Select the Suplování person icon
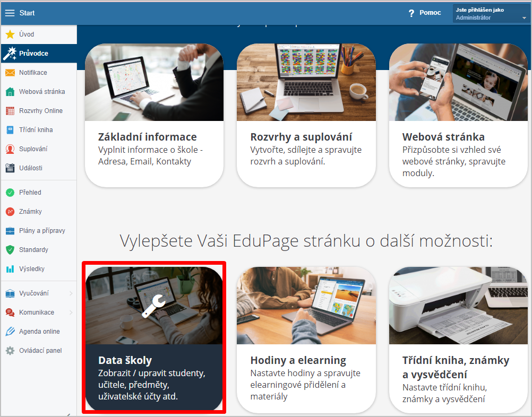This screenshot has width=532, height=417. [x=10, y=149]
